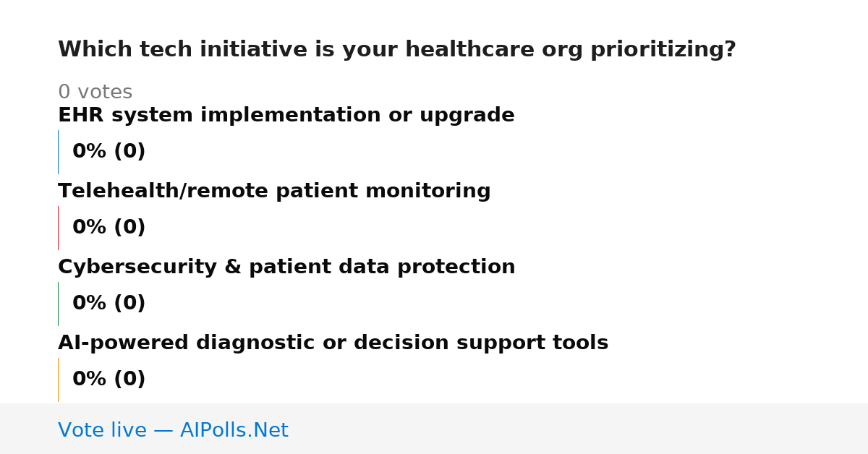Click the 0% percentage for Cybersecurity option

[90, 304]
